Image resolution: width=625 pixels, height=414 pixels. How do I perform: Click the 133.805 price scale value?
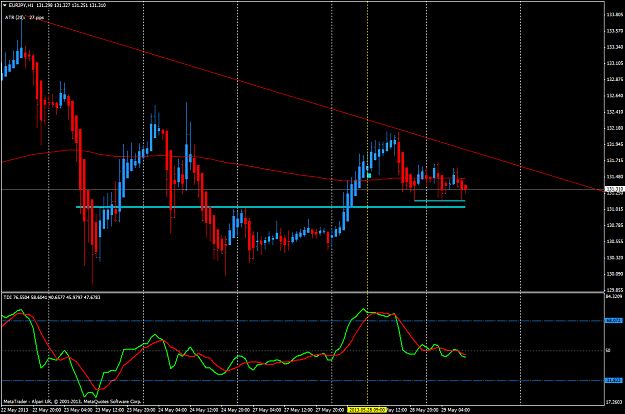[614, 15]
